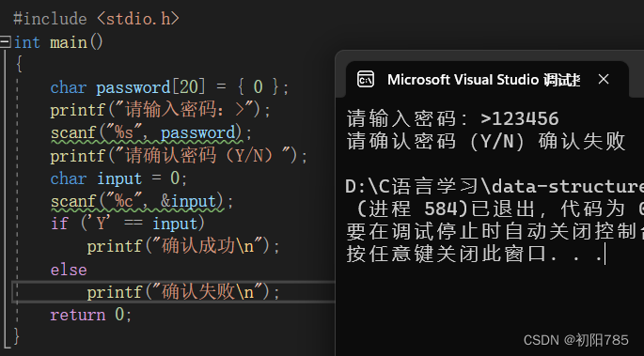644x356 pixels.
Task: Click the printf "确认失败\n" line
Action: click(183, 292)
